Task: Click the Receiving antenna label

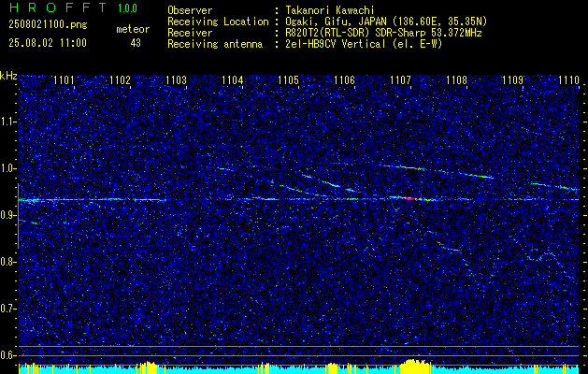Action: tap(215, 44)
